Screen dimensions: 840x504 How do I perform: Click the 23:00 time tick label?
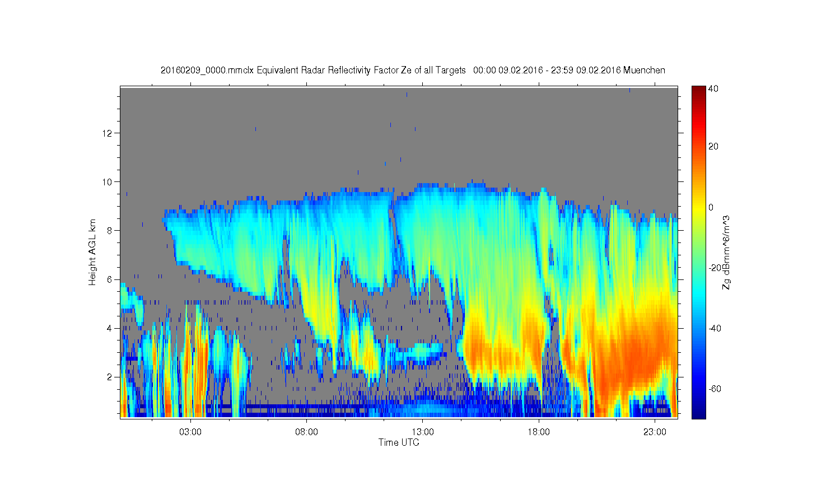(655, 432)
